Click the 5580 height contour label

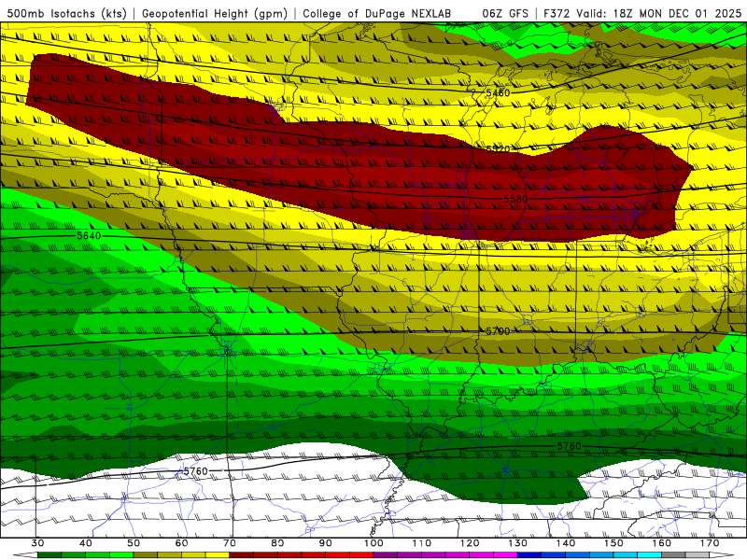pyautogui.click(x=516, y=199)
